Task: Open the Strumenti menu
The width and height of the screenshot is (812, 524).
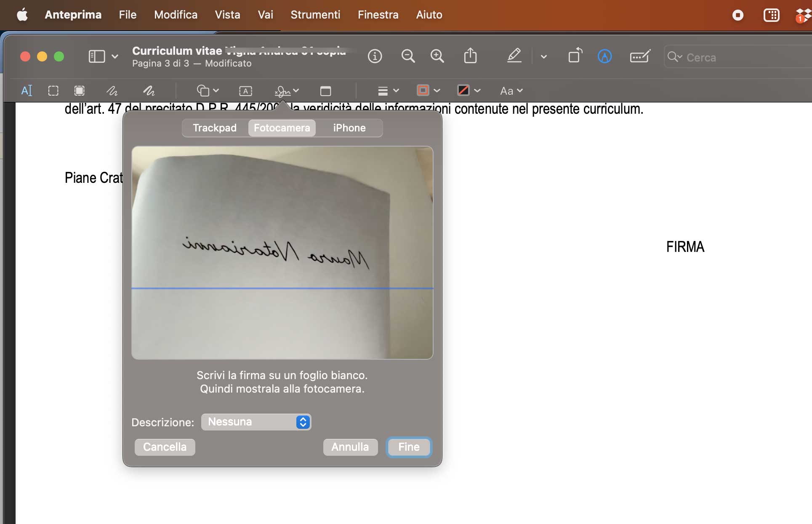Action: click(x=315, y=15)
